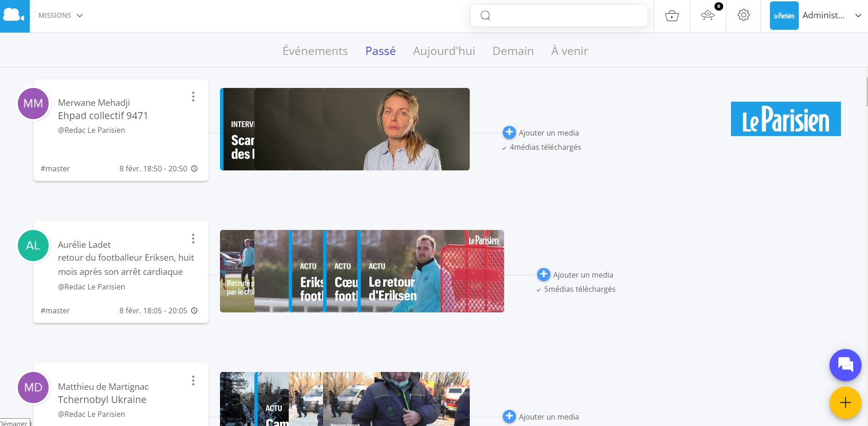This screenshot has height=426, width=868.
Task: Switch to the Événements tab
Action: (x=315, y=51)
